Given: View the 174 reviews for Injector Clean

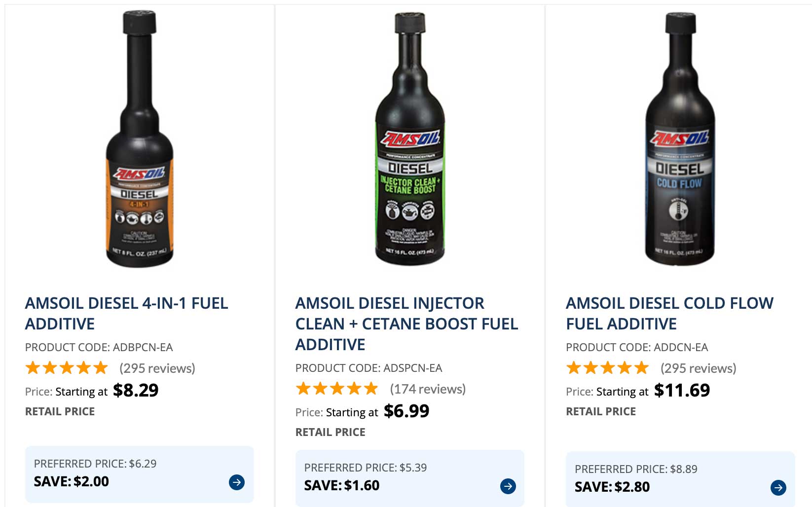Looking at the screenshot, I should click(426, 389).
